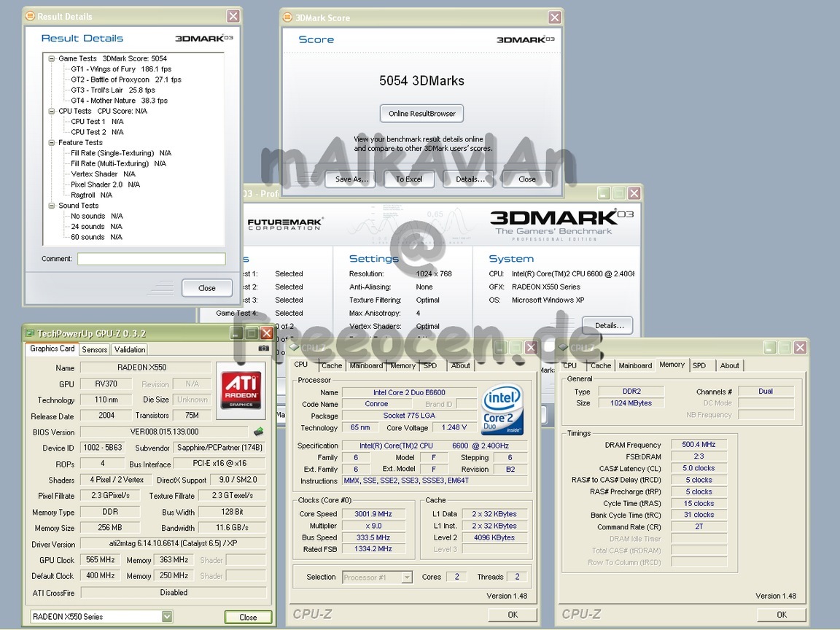Click Close button in Result Details
The image size is (840, 630).
point(207,288)
